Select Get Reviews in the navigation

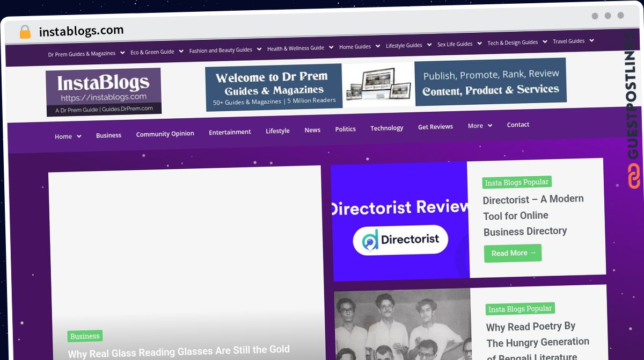point(435,127)
